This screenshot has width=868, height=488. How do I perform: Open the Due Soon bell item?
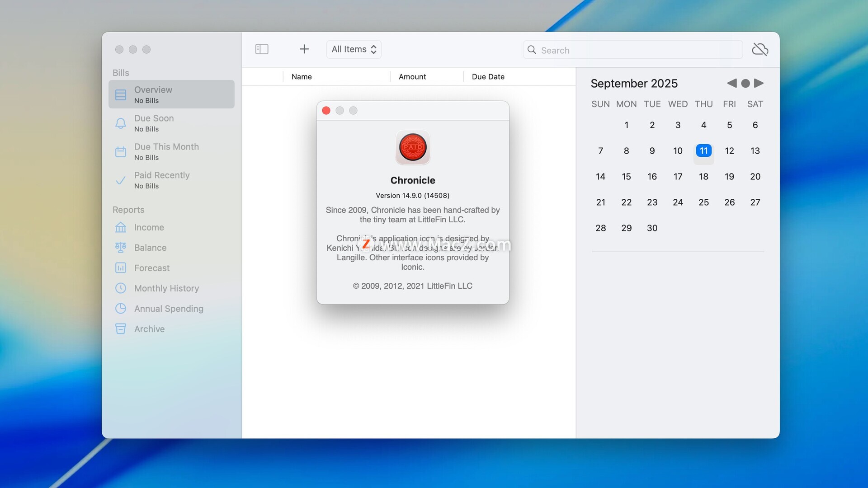[171, 123]
